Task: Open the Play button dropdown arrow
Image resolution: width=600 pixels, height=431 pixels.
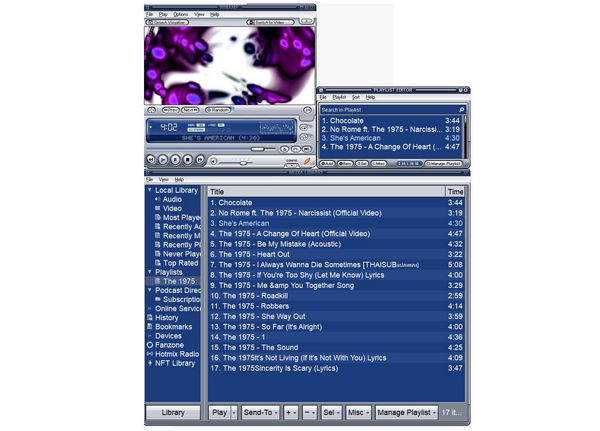Action: pos(234,413)
